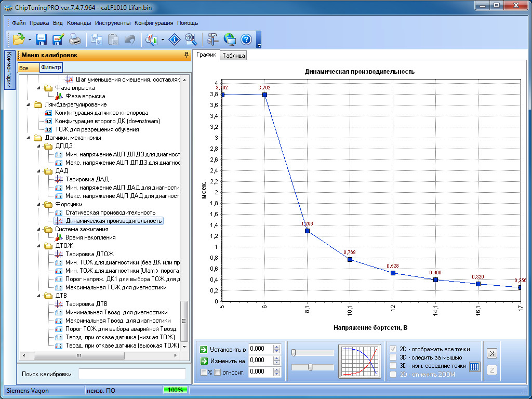This screenshot has height=399, width=532.
Task: Click the globe with monitor icon
Action: pos(229,39)
